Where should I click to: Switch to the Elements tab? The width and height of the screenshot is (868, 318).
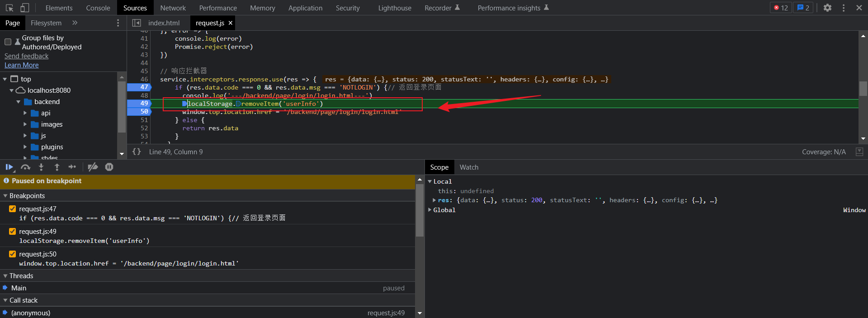[x=59, y=8]
